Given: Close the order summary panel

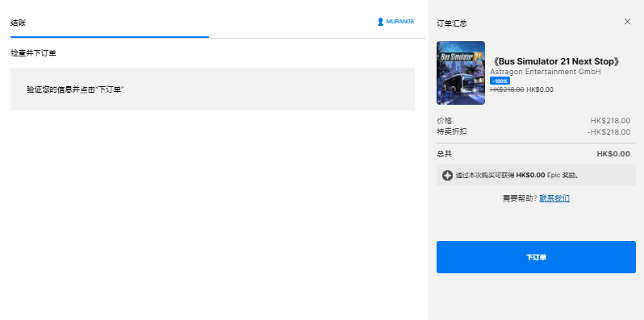Looking at the screenshot, I should click(x=627, y=22).
